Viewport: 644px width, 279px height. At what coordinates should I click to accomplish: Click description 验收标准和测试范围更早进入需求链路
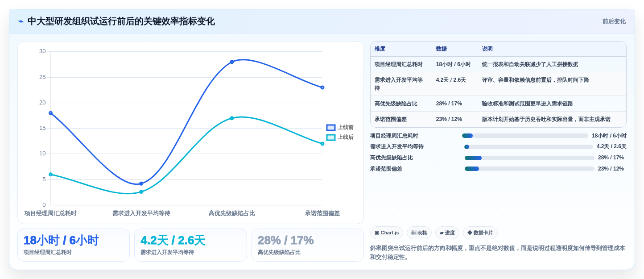coord(528,104)
